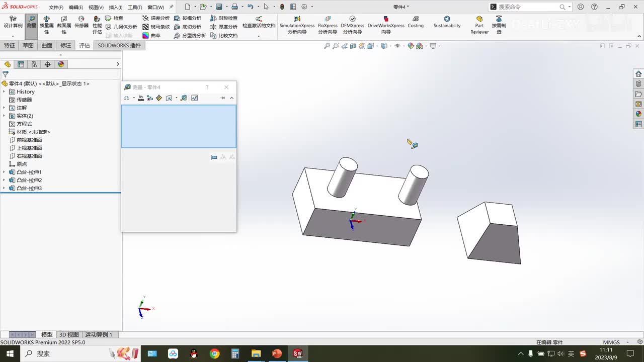644x362 pixels.
Task: Expand the 凸台-拉伸1 feature
Action: (x=4, y=172)
